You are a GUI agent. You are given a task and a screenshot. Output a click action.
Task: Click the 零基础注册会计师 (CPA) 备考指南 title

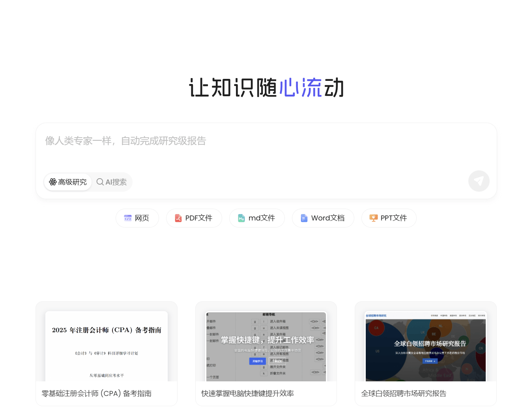[97, 394]
